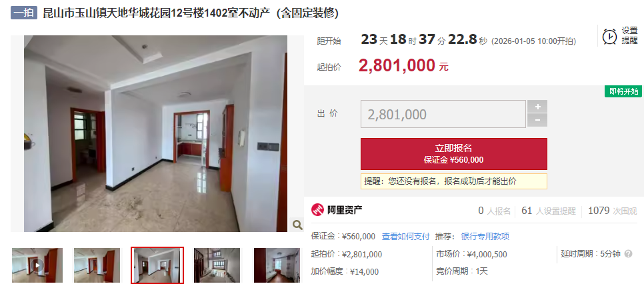The height and width of the screenshot is (294, 644).
Task: Open the main property photo
Action: tap(155, 134)
